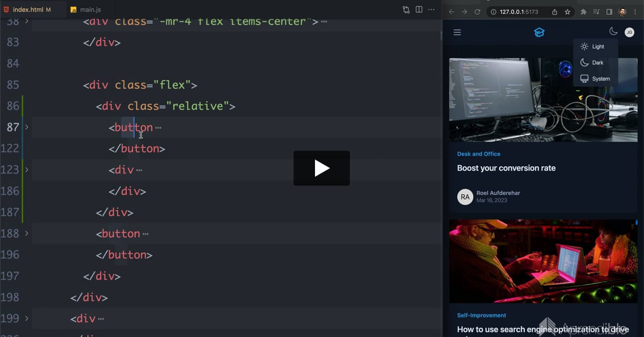Select the System theme option

pos(596,79)
